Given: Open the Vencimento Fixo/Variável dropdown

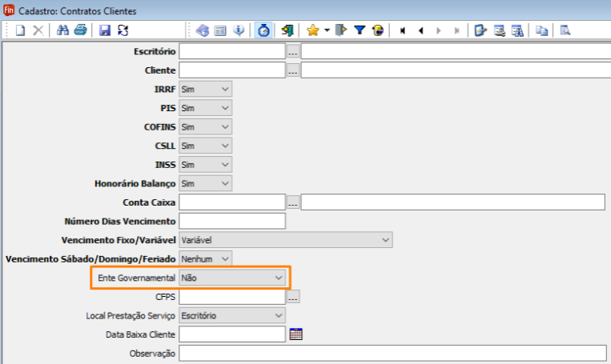Looking at the screenshot, I should [285, 240].
